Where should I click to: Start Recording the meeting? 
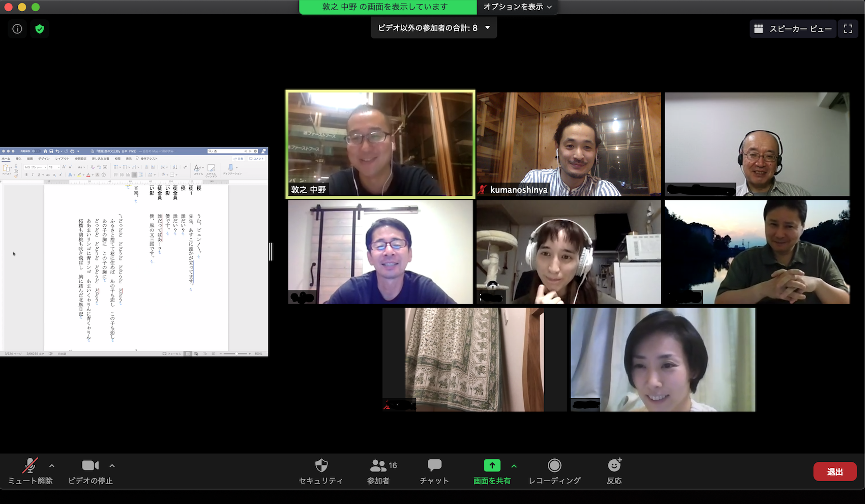554,471
